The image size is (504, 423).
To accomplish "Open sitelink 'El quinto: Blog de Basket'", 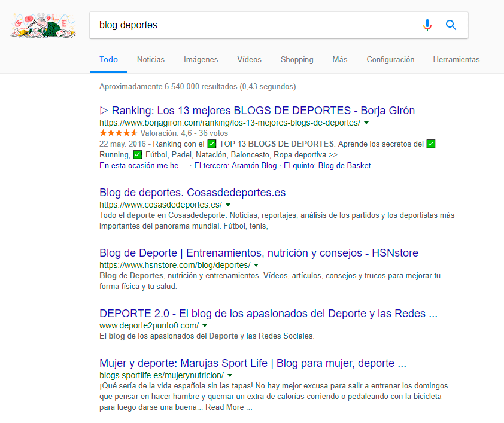I will [327, 165].
